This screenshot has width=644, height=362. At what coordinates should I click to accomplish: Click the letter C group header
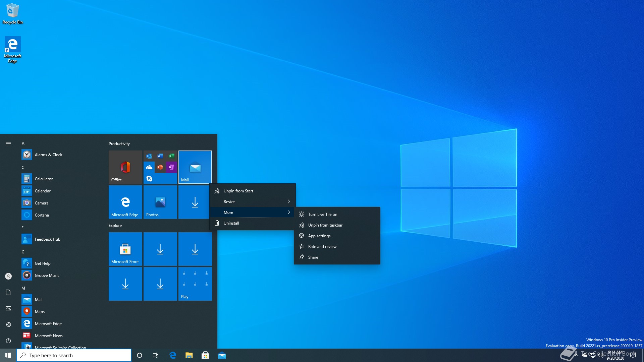[23, 168]
